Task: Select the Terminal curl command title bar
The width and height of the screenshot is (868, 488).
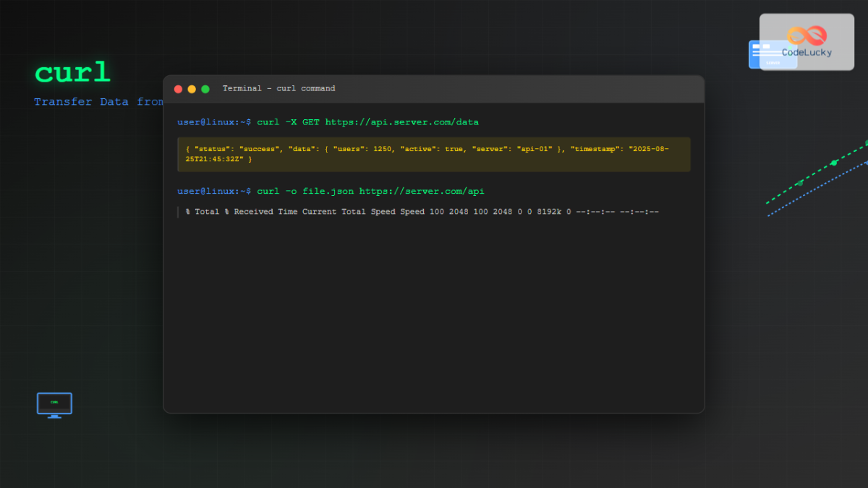Action: 278,88
